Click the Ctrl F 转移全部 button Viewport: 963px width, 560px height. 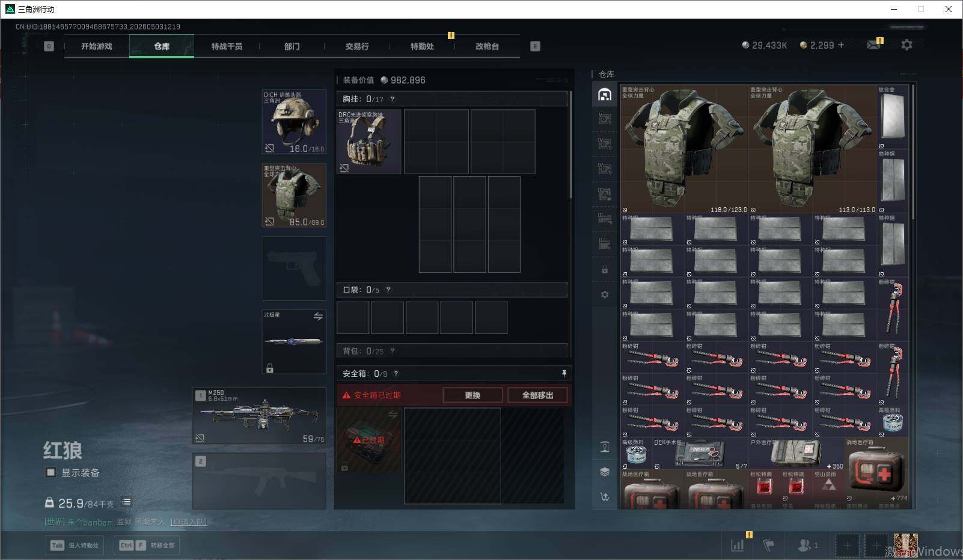147,545
